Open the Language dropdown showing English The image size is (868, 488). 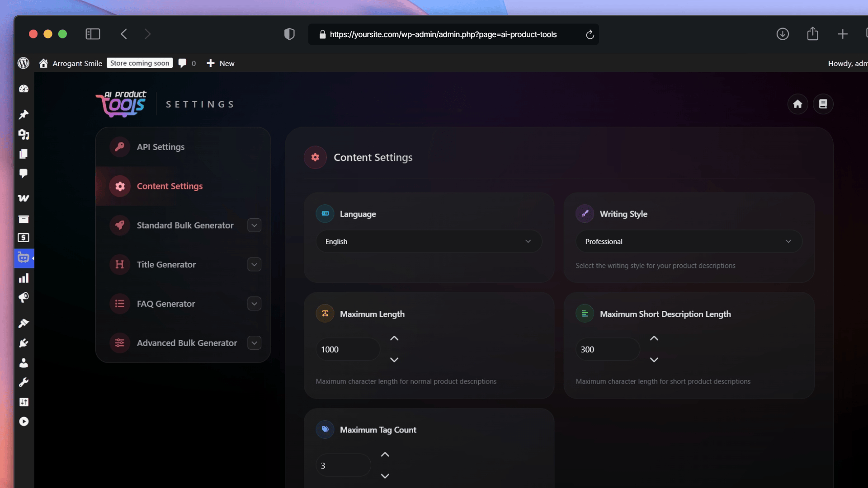(429, 242)
